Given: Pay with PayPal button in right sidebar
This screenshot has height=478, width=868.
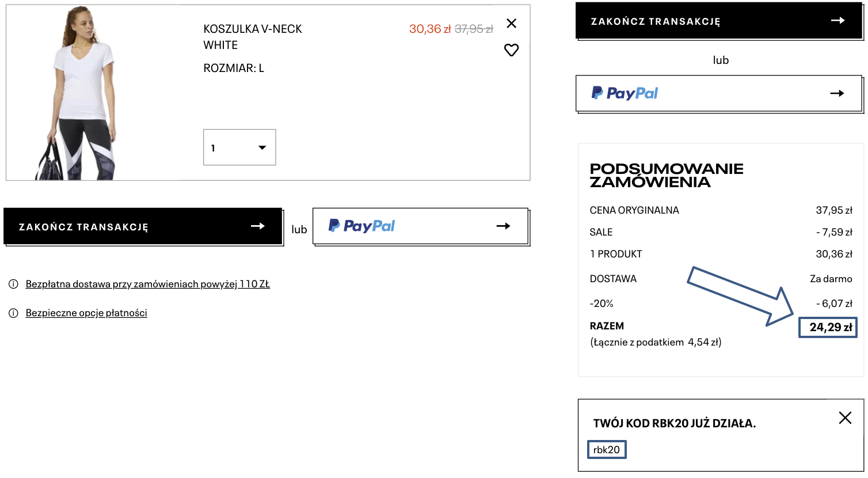Looking at the screenshot, I should [719, 93].
